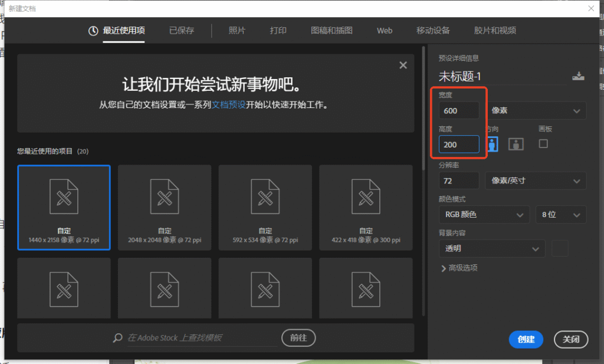
Task: Select the 1440 x 2158 像素 preset
Action: coord(64,208)
